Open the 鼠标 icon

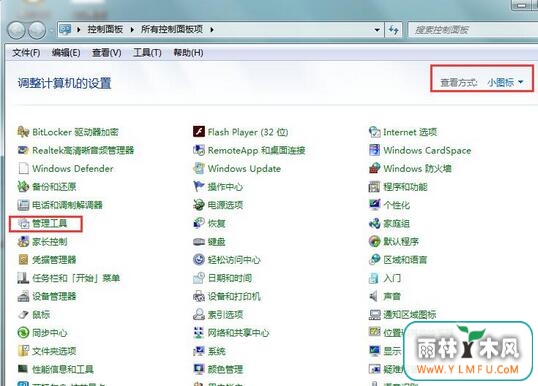23,314
